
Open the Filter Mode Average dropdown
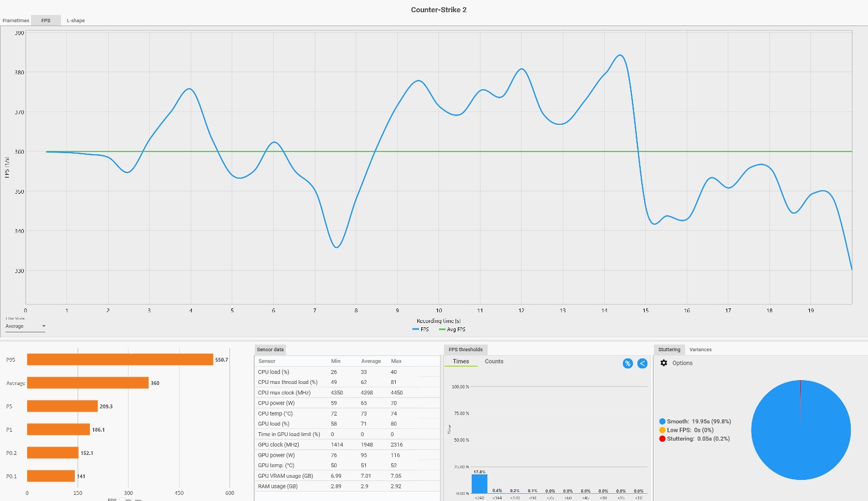click(x=25, y=326)
